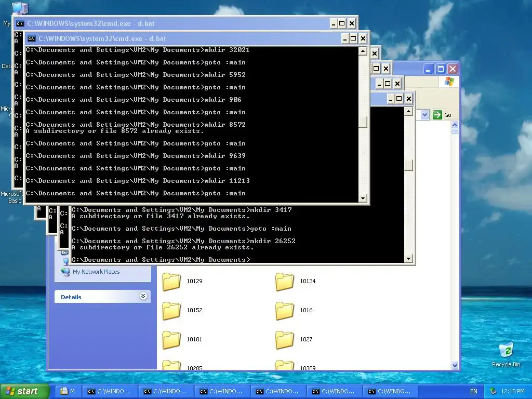Click the front cmd window title bar text
The height and width of the screenshot is (399, 532).
click(102, 38)
